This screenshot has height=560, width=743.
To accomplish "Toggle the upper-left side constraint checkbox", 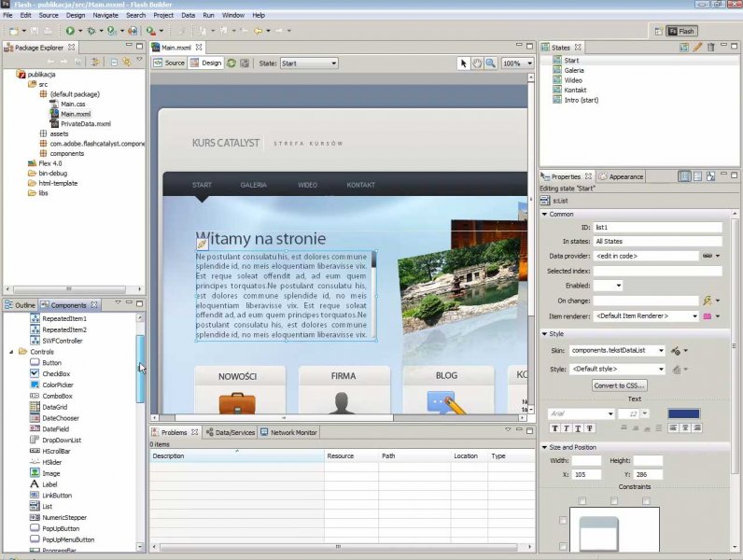I will point(562,521).
